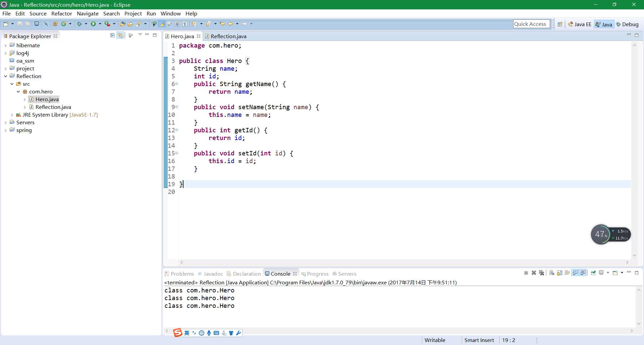
Task: Collapse the com.hero package node
Action: (18, 92)
